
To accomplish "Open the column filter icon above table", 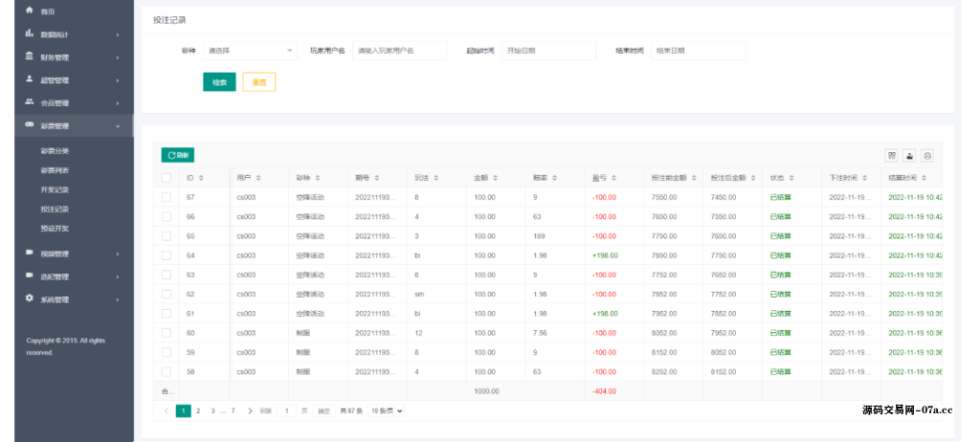I will (891, 156).
